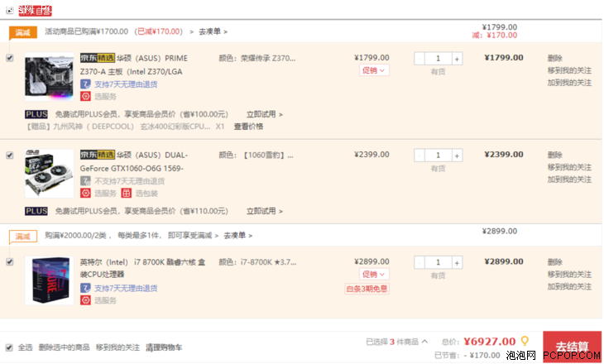This screenshot has width=604, height=364.
Task: Move Z370-A motherboard to 我的关注
Action: [569, 70]
